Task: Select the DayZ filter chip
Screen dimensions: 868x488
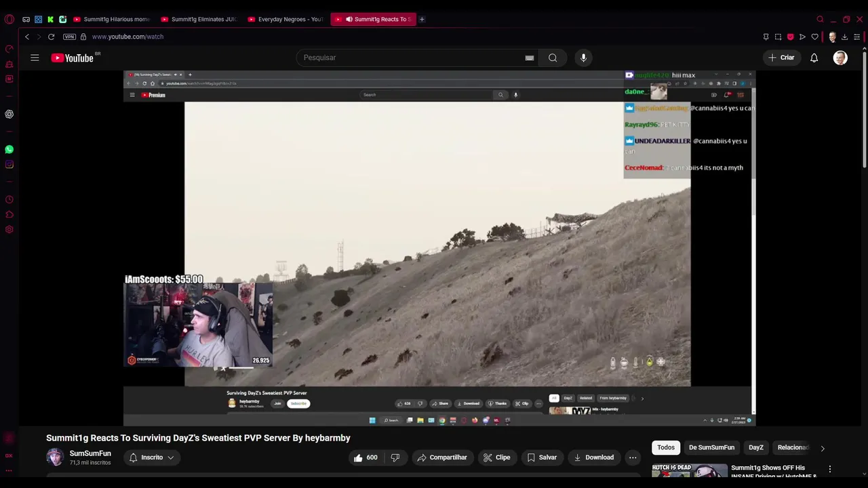Action: click(756, 447)
